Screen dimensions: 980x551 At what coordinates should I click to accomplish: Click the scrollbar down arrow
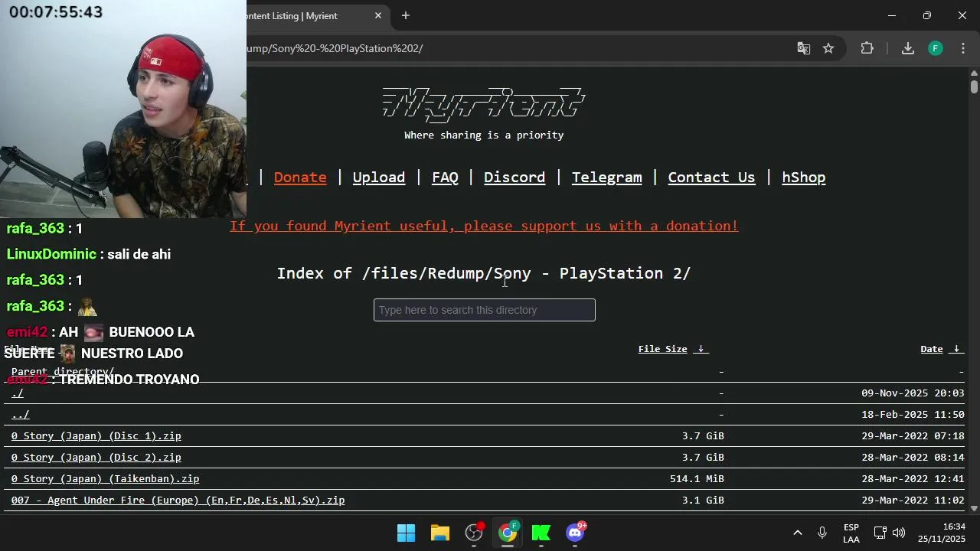974,508
